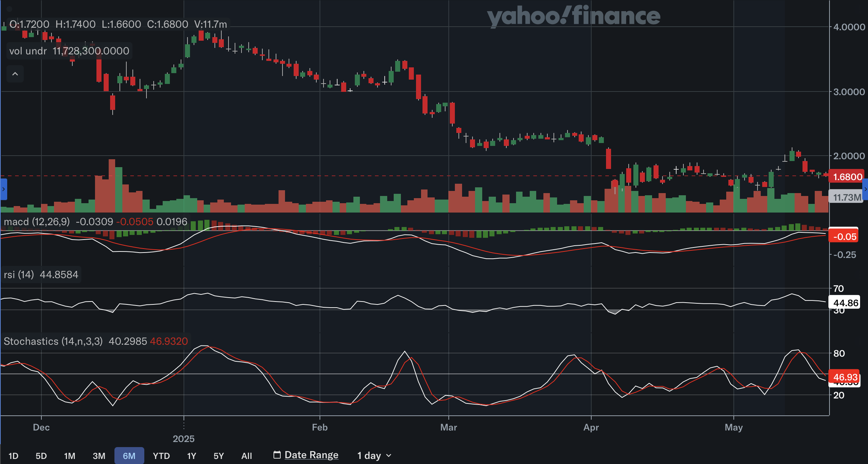This screenshot has height=464, width=868.
Task: Click the blue arrow on the right chart edge
Action: click(x=865, y=189)
